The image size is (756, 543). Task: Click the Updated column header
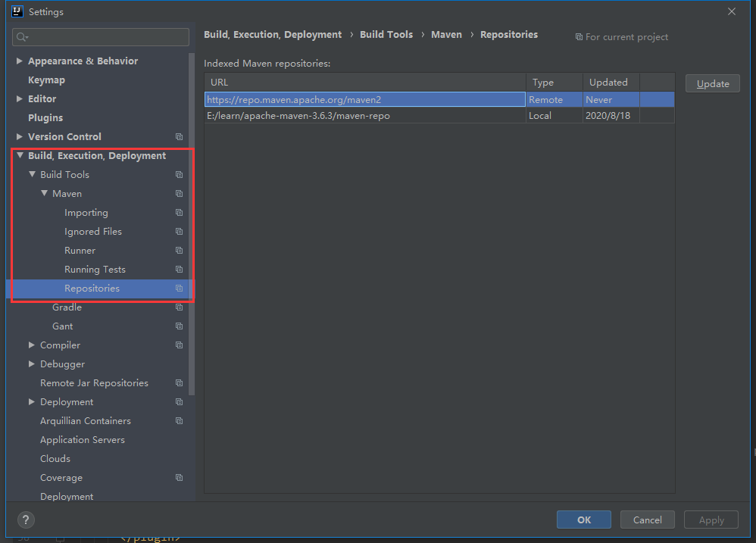pyautogui.click(x=611, y=83)
